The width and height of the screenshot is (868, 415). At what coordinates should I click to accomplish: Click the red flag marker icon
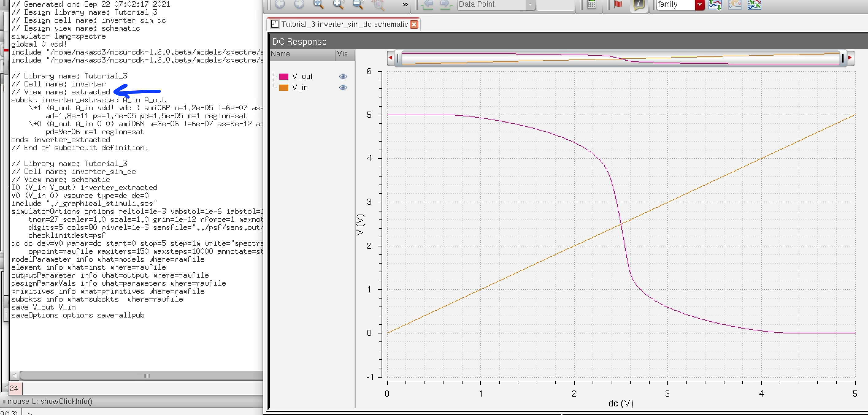pos(618,4)
